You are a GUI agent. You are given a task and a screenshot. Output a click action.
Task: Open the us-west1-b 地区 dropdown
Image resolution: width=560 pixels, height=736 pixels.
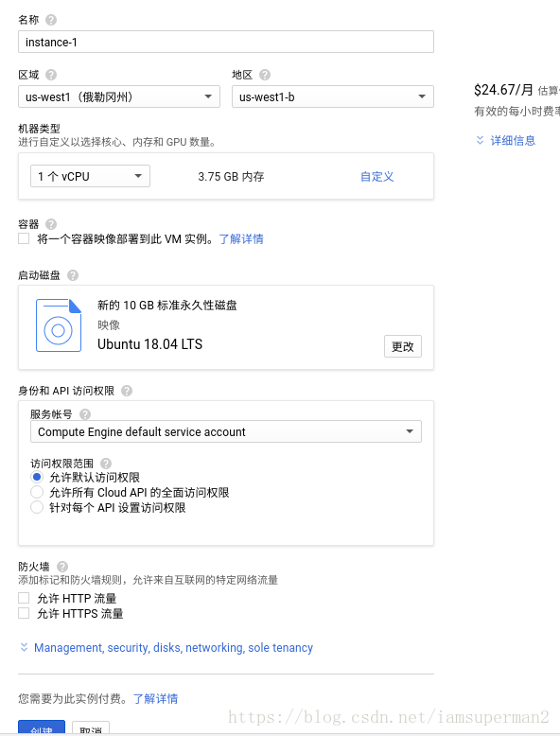(333, 96)
